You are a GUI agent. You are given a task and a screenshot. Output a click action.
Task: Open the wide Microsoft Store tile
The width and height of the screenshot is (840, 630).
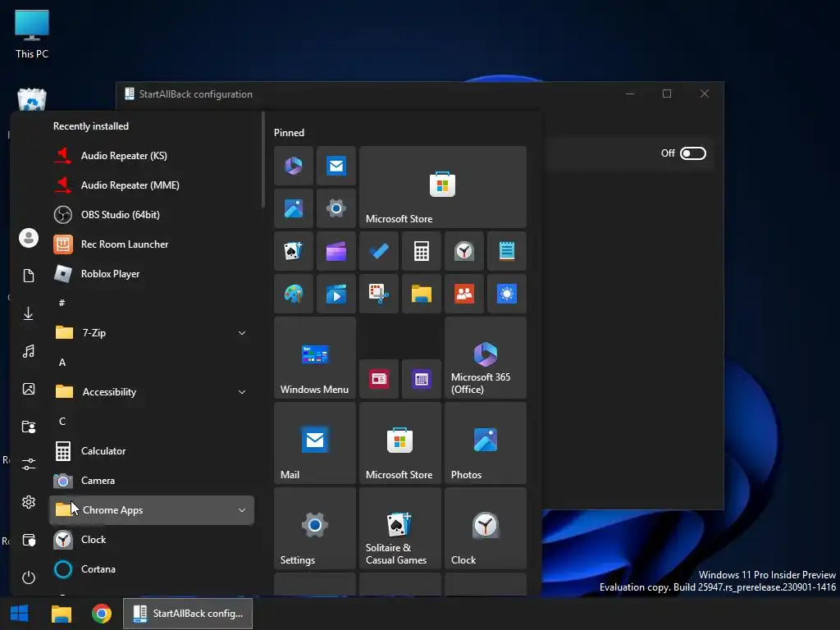(443, 187)
